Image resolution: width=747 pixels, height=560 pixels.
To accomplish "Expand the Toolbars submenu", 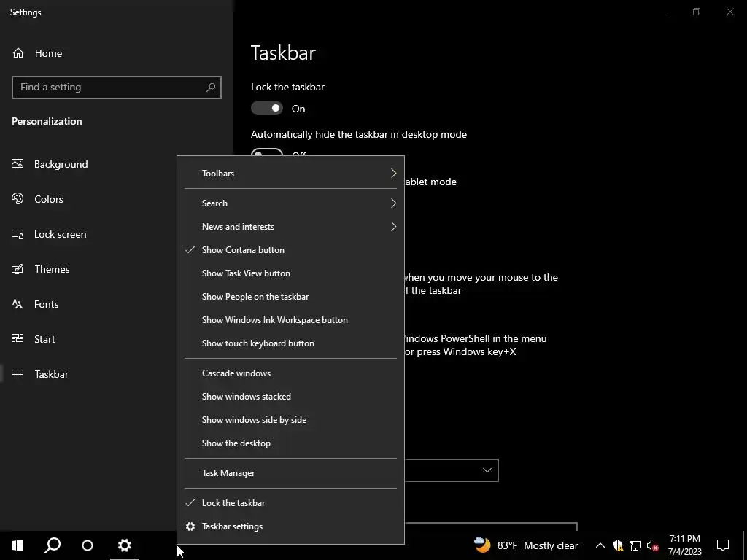I will tap(290, 174).
